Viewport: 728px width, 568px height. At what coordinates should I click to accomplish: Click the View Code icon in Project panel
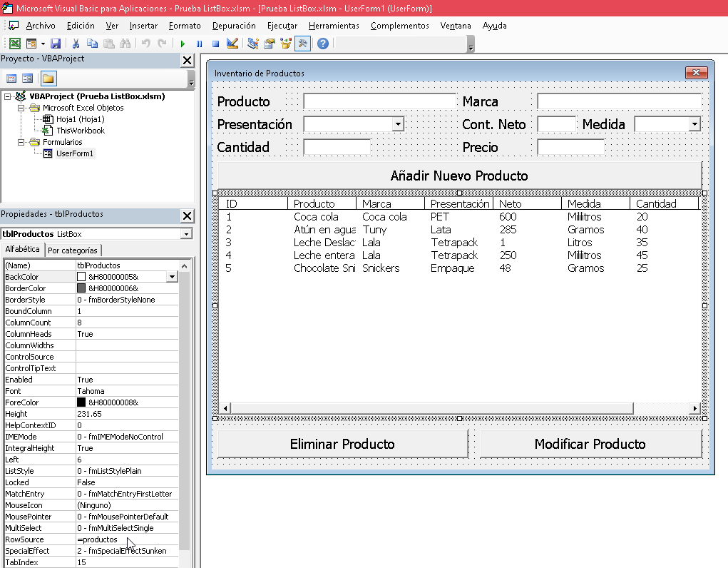[11, 78]
